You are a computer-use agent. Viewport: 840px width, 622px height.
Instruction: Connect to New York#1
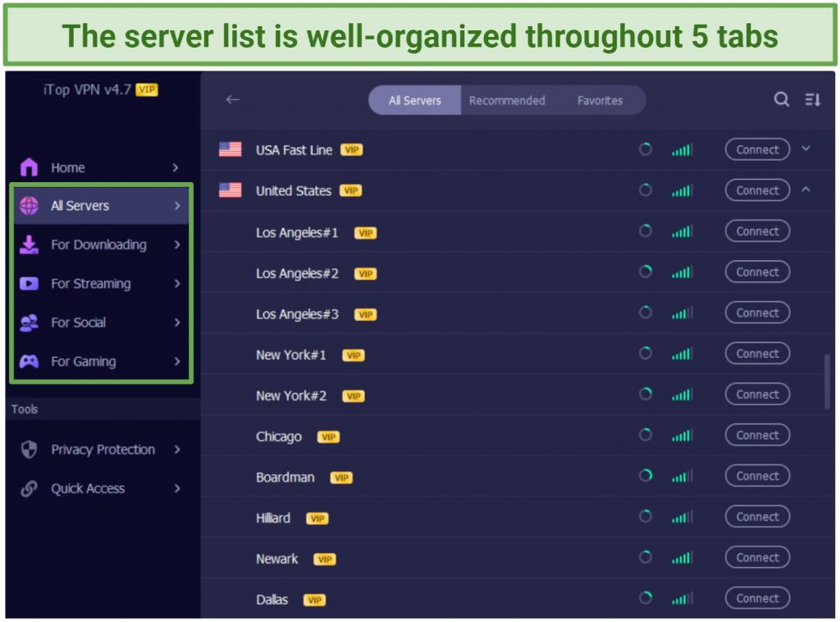[x=757, y=354]
